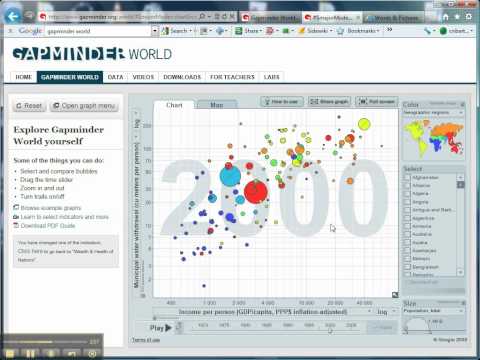
Task: Select the Chart tab
Action: [174, 105]
